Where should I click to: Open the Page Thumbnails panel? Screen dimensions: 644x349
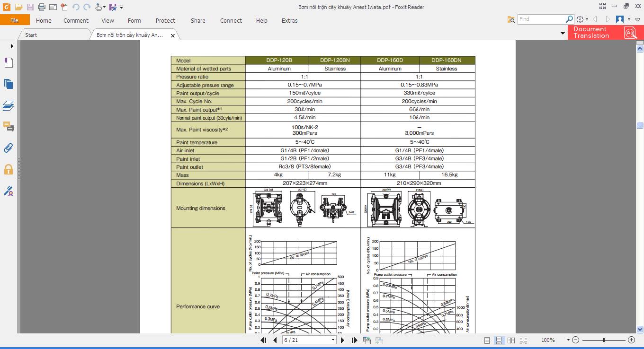pyautogui.click(x=8, y=84)
